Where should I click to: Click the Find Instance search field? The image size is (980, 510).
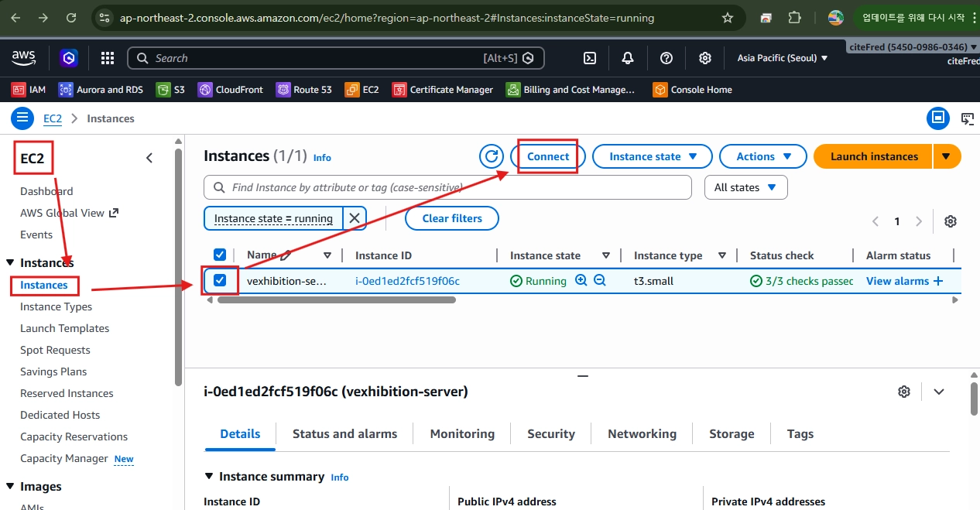point(447,187)
